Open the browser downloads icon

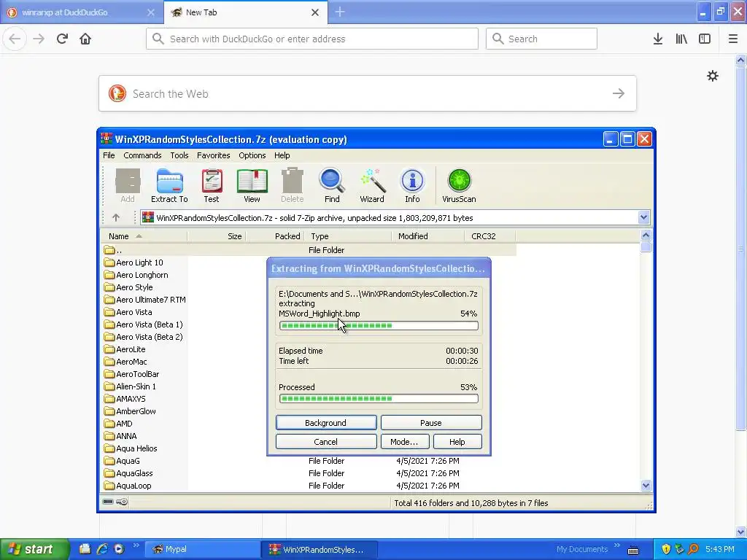(x=658, y=39)
